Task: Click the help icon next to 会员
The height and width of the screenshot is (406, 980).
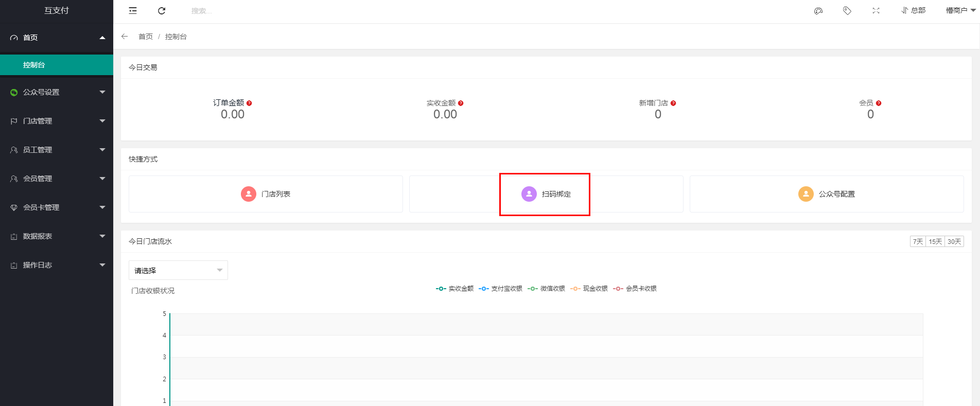Action: 879,103
